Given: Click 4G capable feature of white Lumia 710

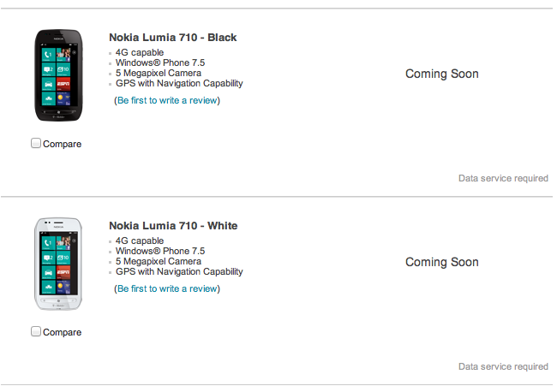Looking at the screenshot, I should pos(140,241).
